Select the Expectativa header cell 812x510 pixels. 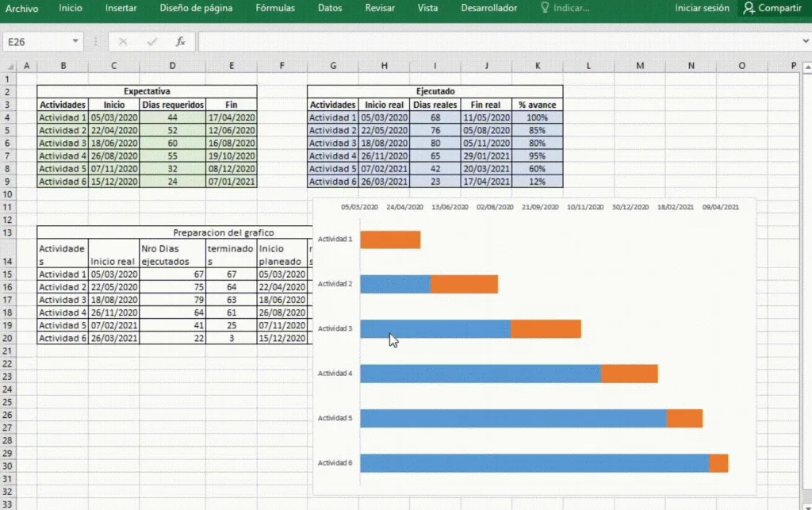click(x=147, y=91)
